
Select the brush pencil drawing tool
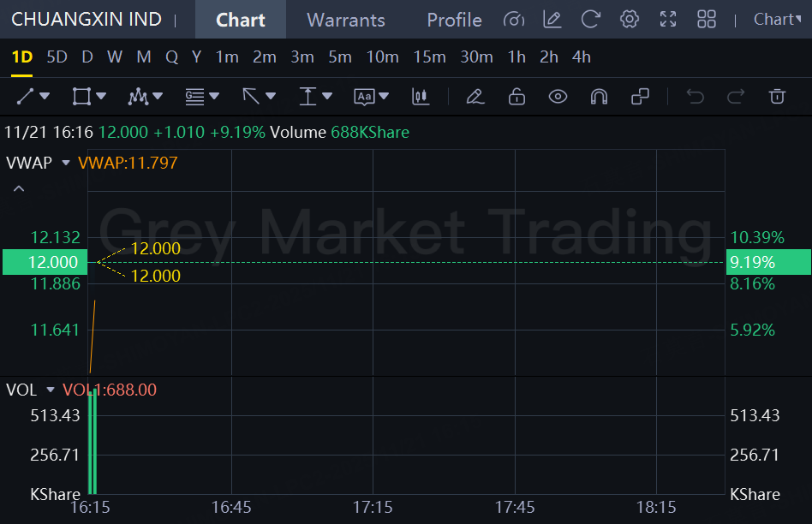pyautogui.click(x=475, y=97)
